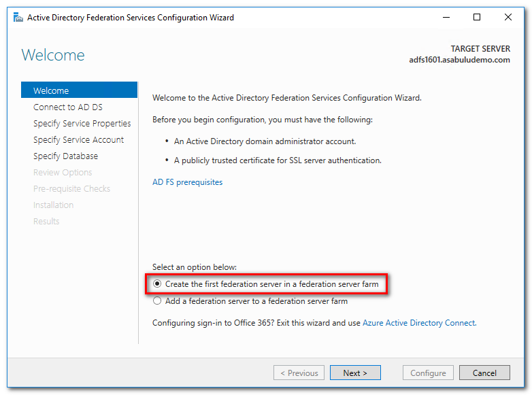Click the domain administrator account bullet text
Viewport: 532px width, 395px height.
[265, 141]
